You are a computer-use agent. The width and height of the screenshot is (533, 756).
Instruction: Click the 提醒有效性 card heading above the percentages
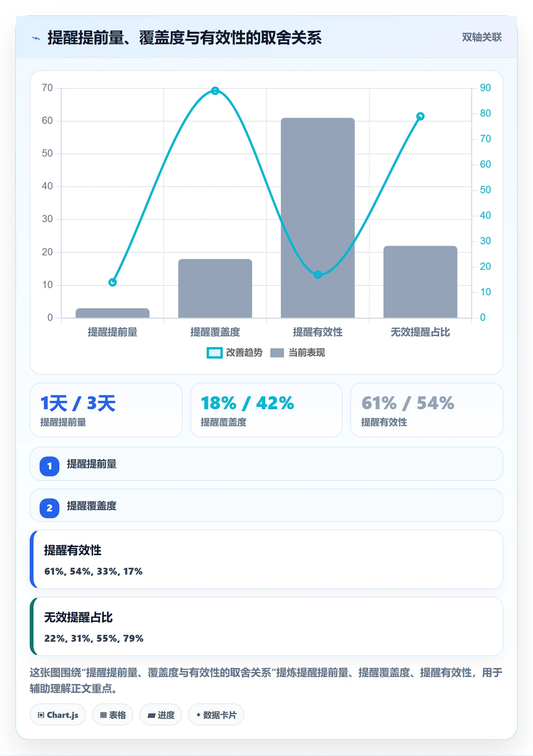point(73,550)
